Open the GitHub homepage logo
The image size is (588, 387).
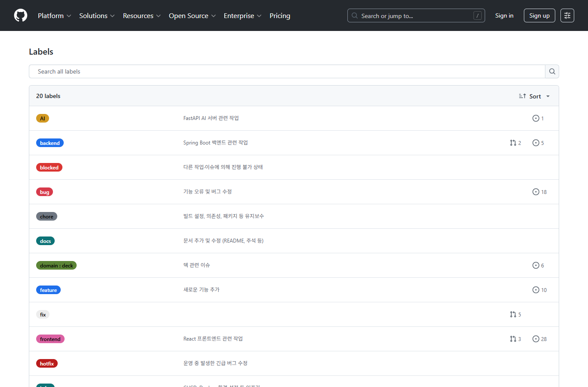pos(21,15)
